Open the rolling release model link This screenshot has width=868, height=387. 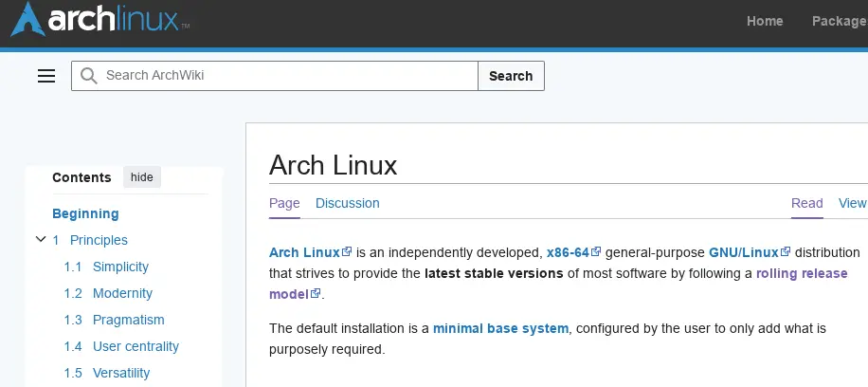pos(802,273)
